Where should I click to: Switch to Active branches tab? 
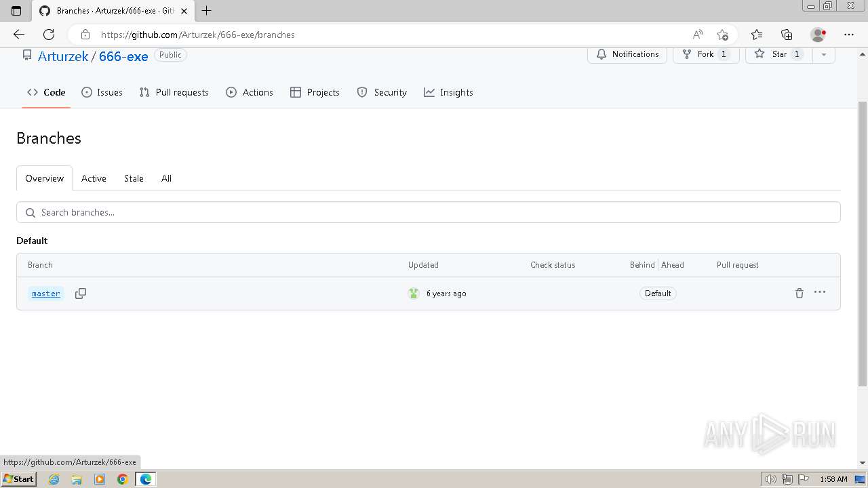click(x=94, y=178)
